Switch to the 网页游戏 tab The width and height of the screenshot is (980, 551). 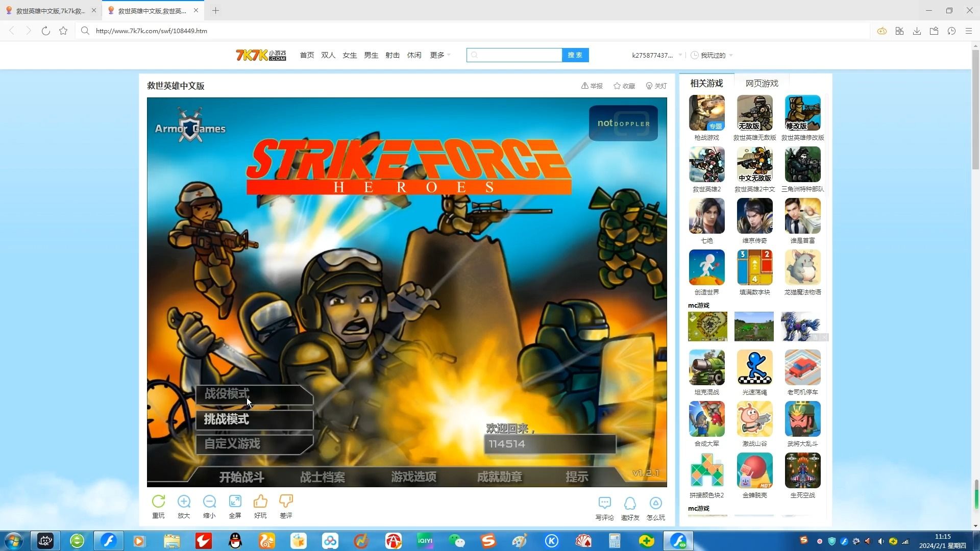762,83
